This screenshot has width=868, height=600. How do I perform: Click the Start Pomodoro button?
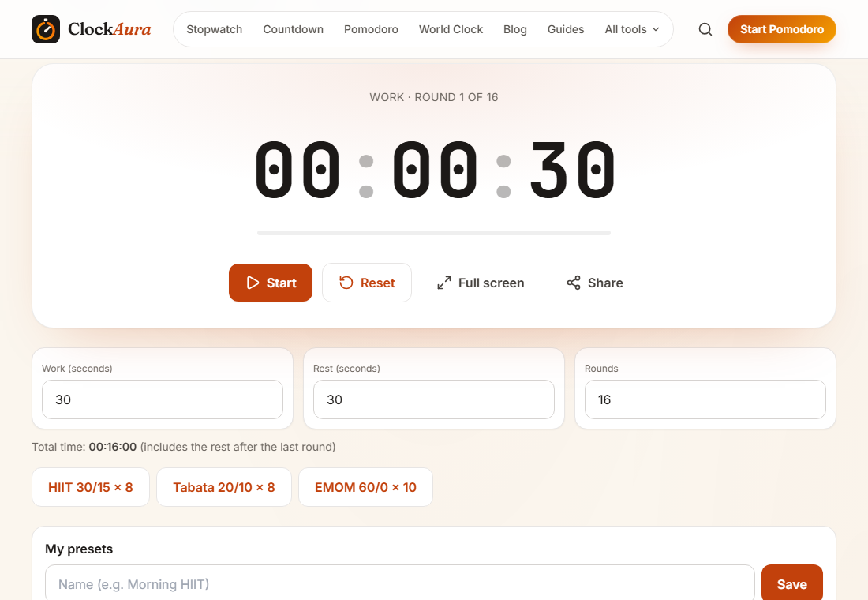tap(782, 29)
